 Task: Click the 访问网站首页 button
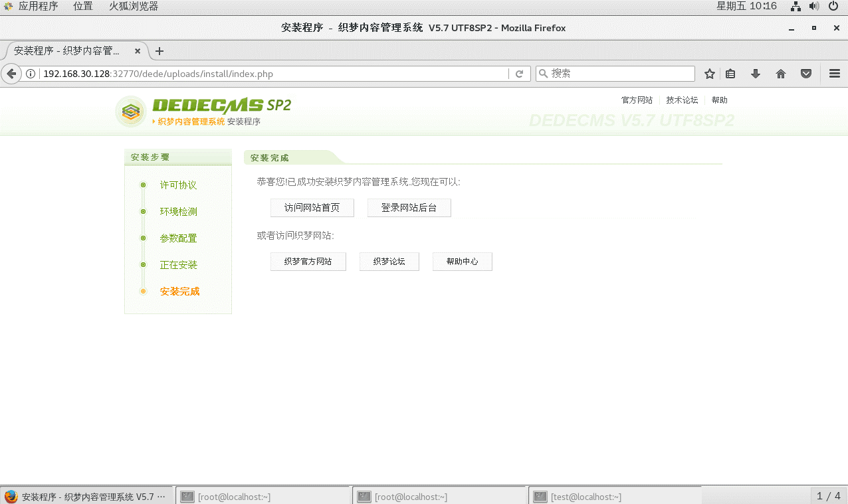click(312, 208)
